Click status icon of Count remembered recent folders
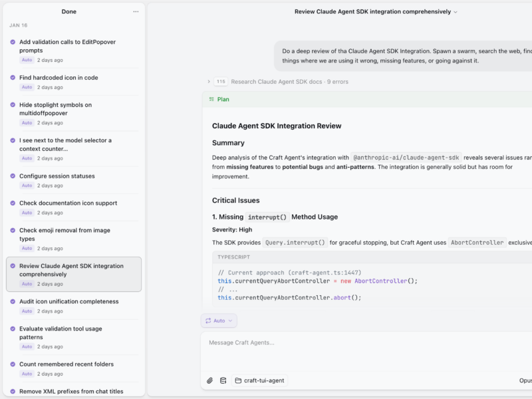Viewport: 532px width, 399px height. point(13,364)
